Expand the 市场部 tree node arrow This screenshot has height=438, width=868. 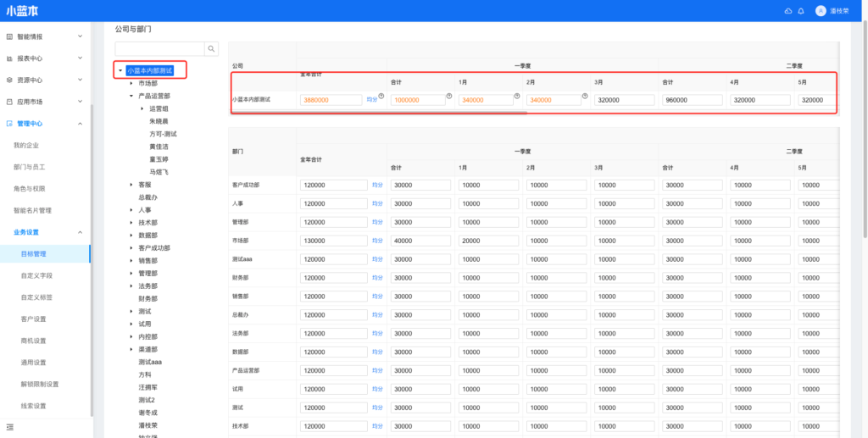[131, 84]
